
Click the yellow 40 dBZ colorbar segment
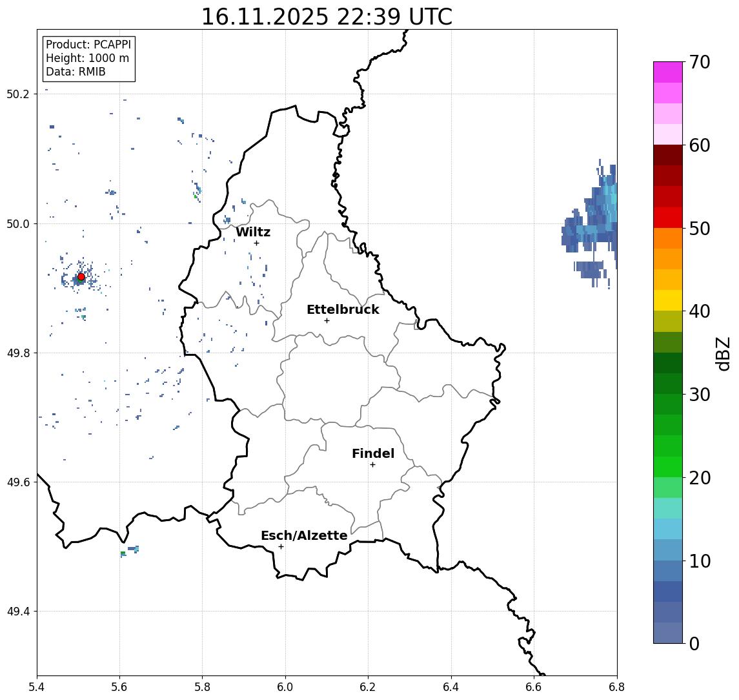[668, 300]
